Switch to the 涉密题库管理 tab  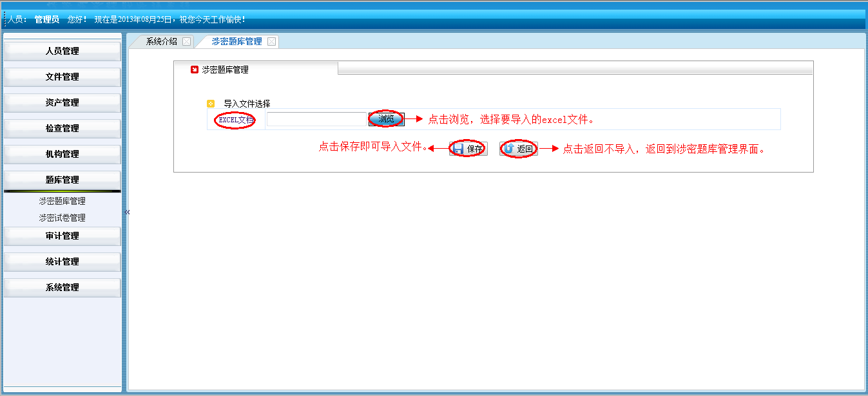pyautogui.click(x=237, y=41)
